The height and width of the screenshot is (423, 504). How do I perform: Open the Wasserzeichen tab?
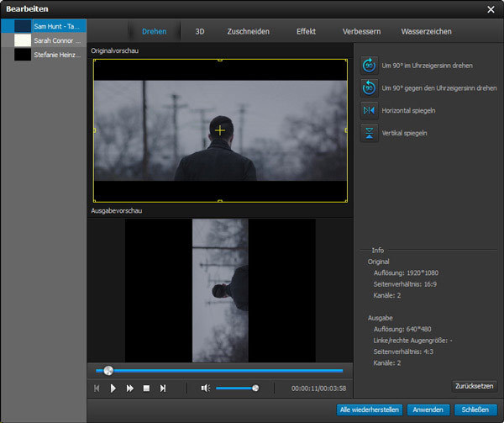pos(426,31)
